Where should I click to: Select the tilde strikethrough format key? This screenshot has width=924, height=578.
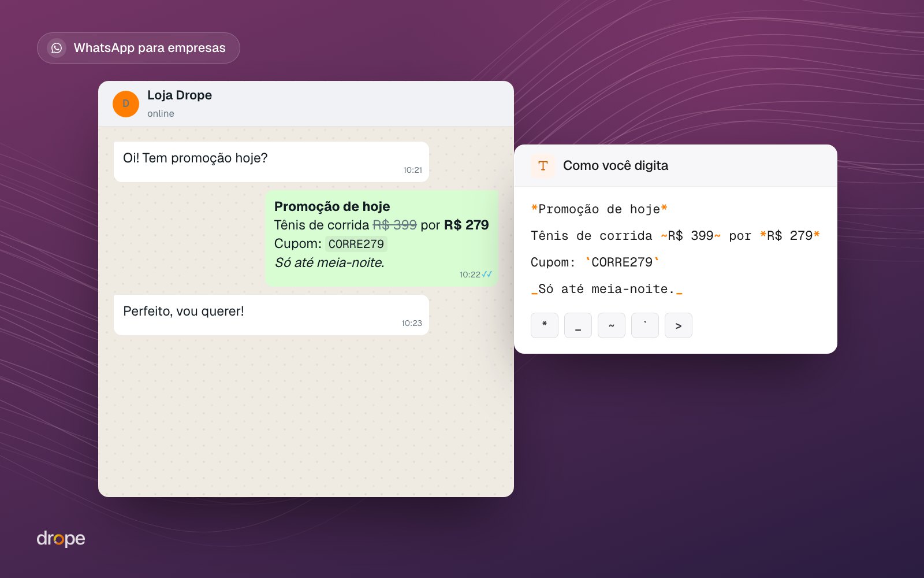pyautogui.click(x=612, y=325)
